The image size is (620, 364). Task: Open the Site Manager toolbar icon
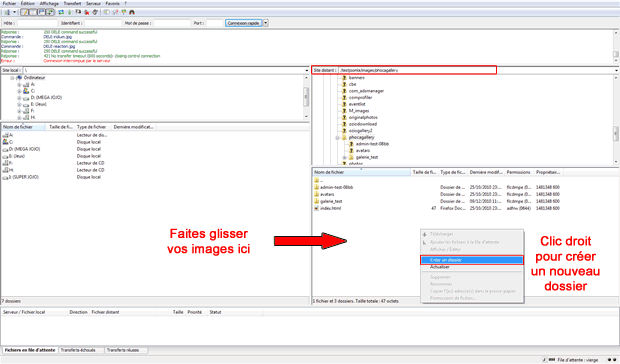click(7, 12)
